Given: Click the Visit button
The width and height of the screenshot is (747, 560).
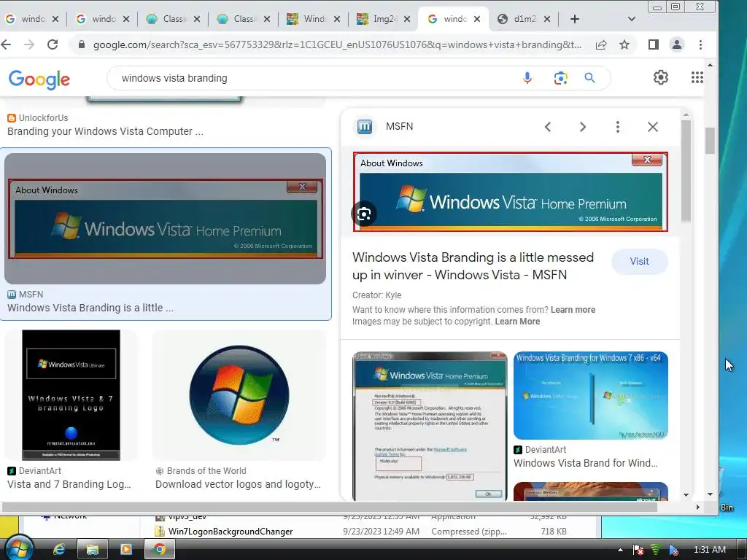Looking at the screenshot, I should pyautogui.click(x=639, y=262).
